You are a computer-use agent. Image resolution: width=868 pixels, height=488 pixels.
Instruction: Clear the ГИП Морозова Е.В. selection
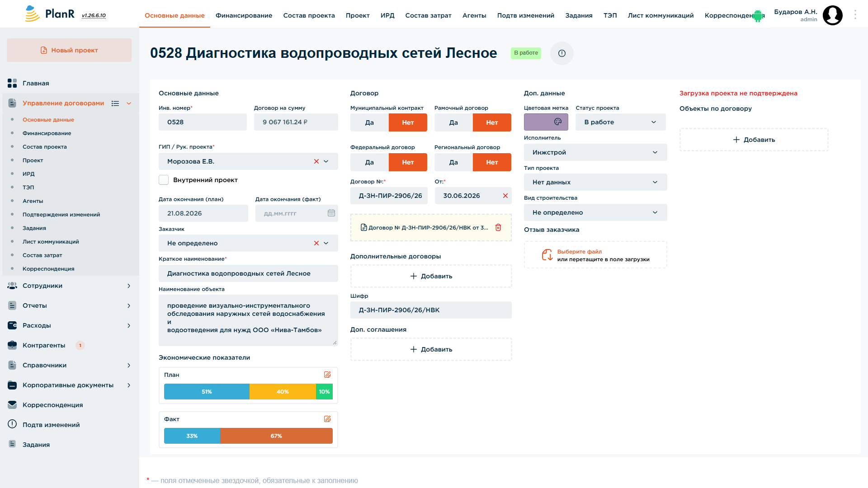(x=316, y=162)
